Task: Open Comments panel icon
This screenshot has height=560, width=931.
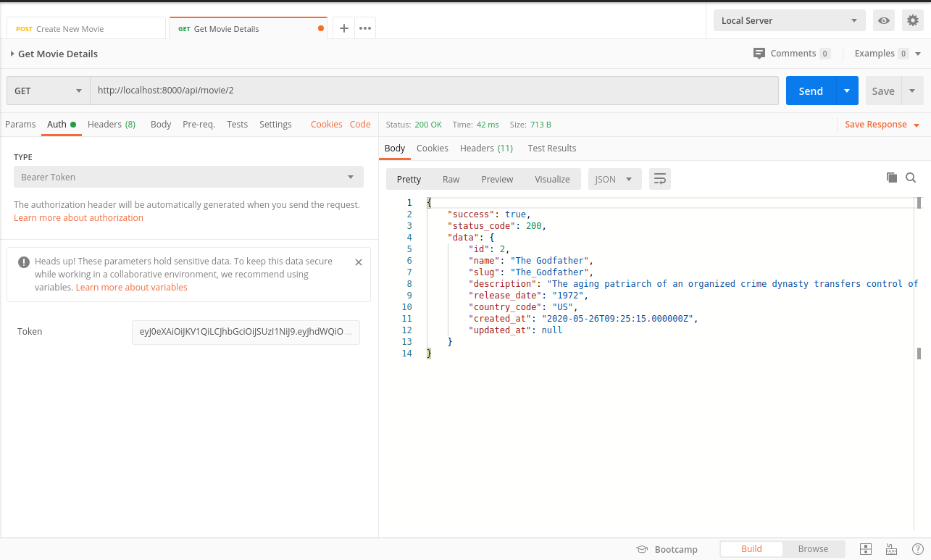Action: pos(759,53)
